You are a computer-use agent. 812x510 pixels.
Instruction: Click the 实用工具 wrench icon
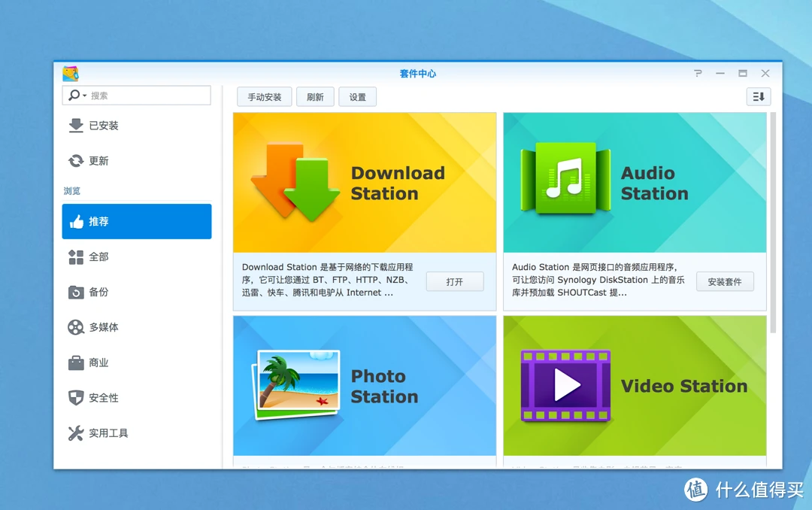click(76, 433)
